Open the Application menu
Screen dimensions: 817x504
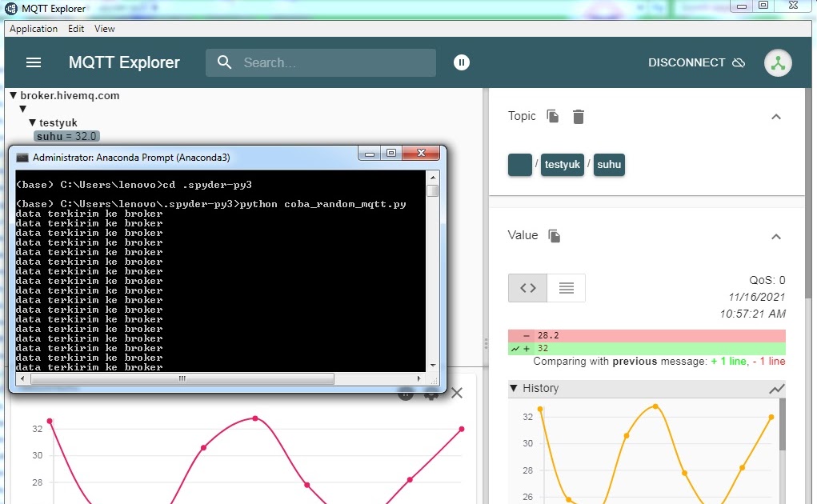(x=33, y=29)
